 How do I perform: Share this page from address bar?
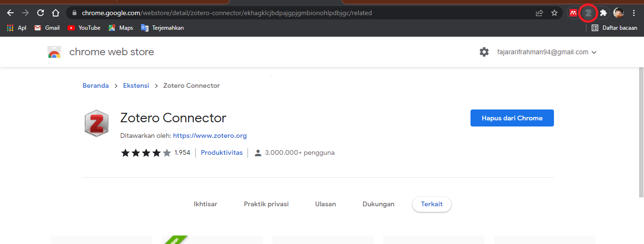tap(539, 13)
